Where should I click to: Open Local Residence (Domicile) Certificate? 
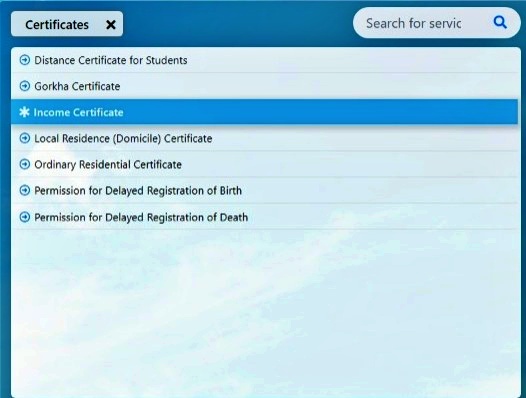pyautogui.click(x=264, y=138)
